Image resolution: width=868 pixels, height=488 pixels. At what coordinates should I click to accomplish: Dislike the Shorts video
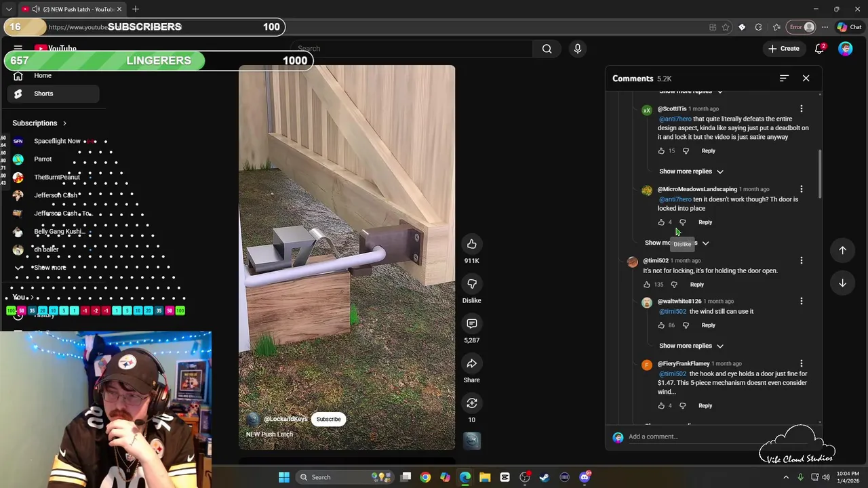471,284
